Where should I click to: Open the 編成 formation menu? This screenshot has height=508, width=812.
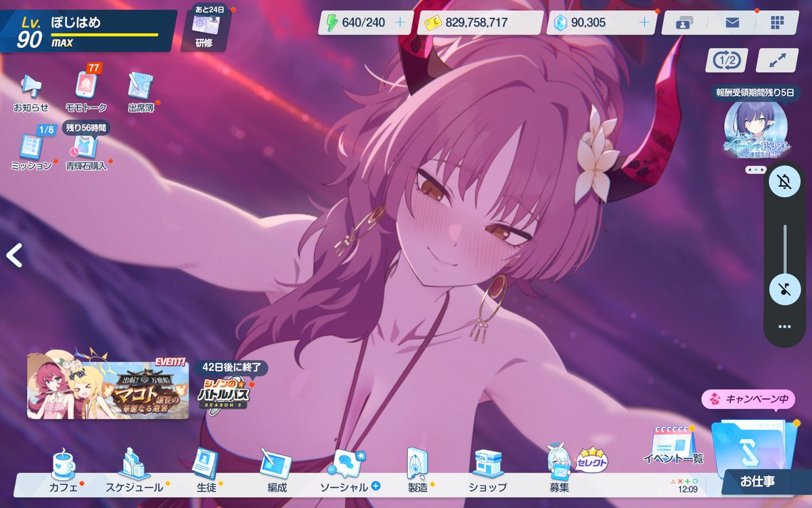276,471
